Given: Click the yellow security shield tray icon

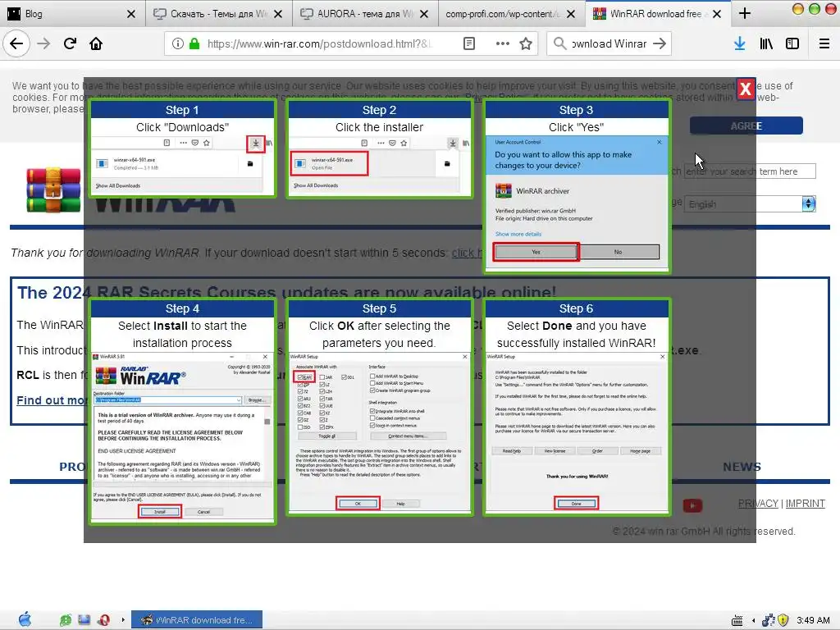Looking at the screenshot, I should (783, 620).
